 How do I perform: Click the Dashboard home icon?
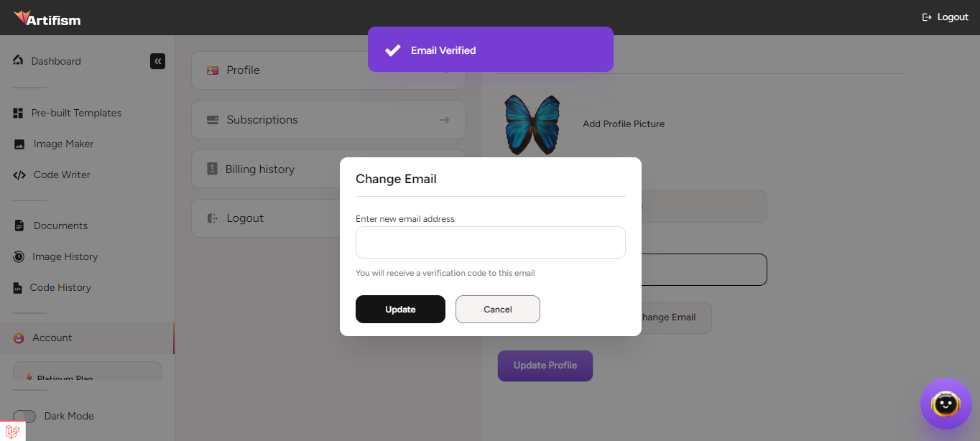click(19, 60)
